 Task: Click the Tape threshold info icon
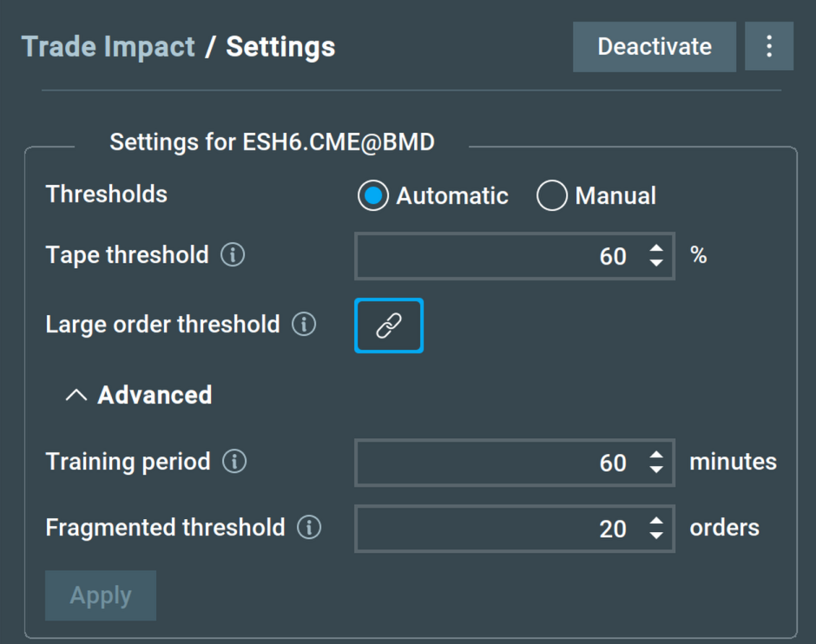tap(233, 255)
